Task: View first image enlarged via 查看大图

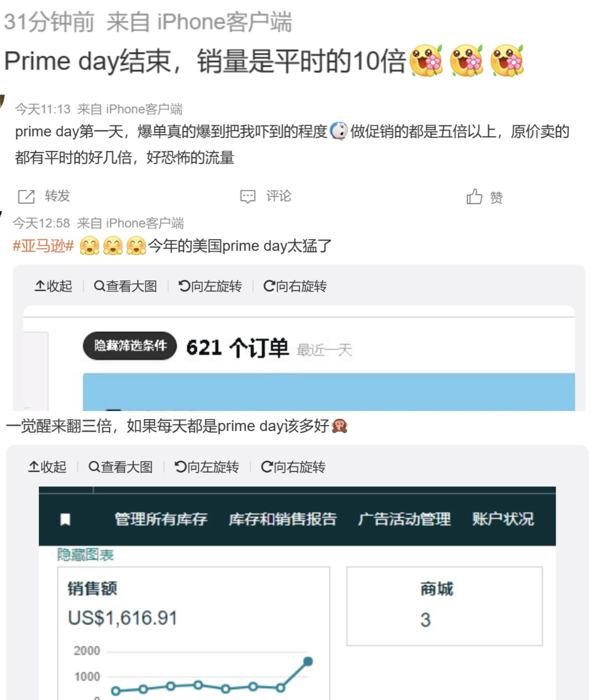Action: point(125,286)
